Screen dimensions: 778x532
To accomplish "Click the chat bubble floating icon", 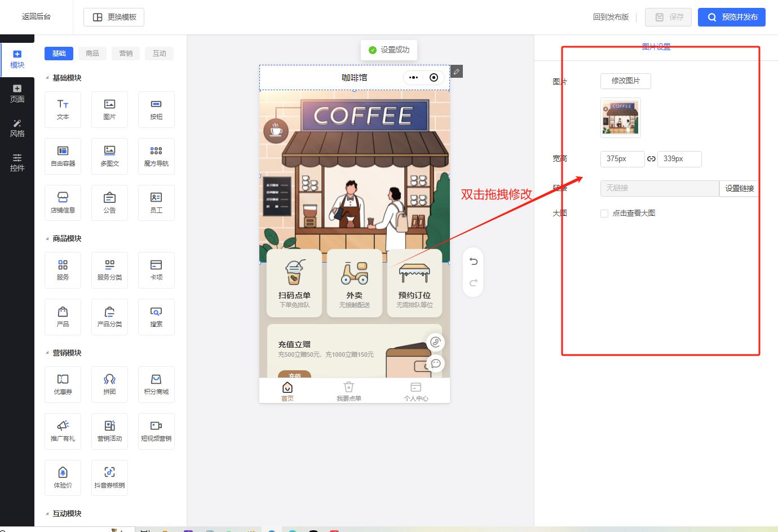I will coord(435,363).
